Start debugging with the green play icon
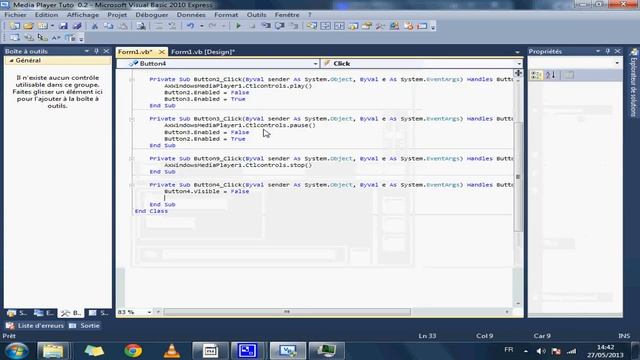 pos(238,26)
